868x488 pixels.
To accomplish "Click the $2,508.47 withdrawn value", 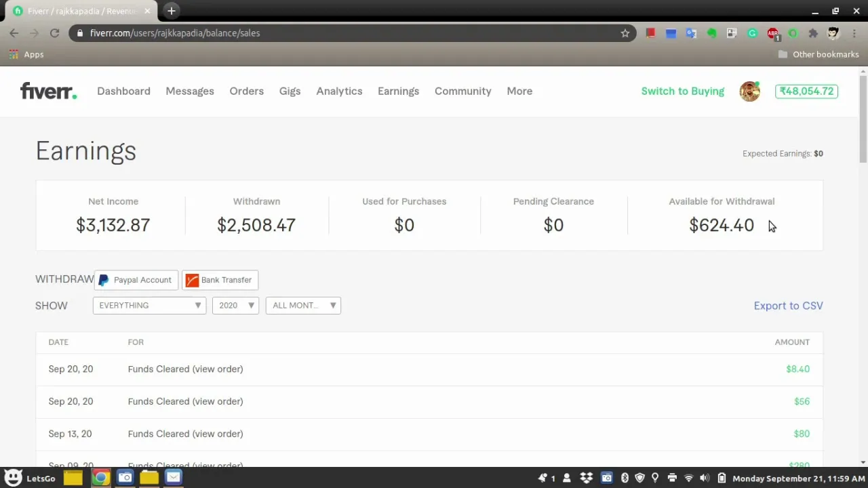I will coord(256,225).
